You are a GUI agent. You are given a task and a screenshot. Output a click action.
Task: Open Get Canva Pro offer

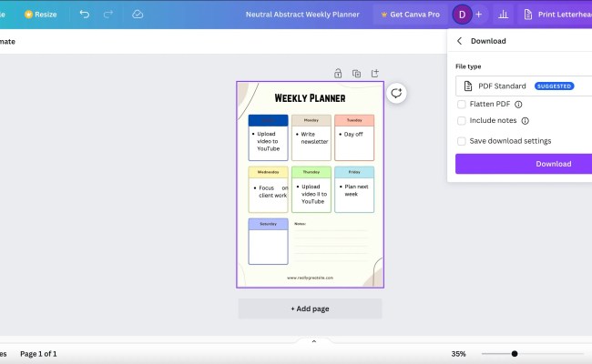[411, 15]
